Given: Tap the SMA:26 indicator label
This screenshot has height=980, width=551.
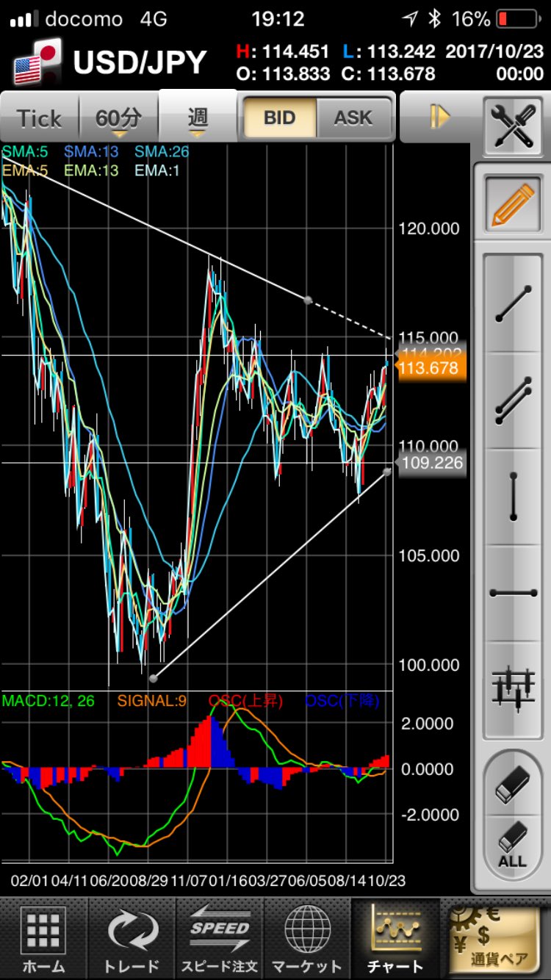Looking at the screenshot, I should (x=162, y=152).
